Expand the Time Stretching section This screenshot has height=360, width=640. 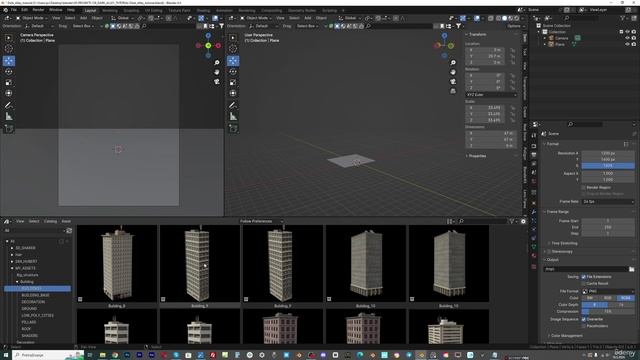[x=564, y=243]
